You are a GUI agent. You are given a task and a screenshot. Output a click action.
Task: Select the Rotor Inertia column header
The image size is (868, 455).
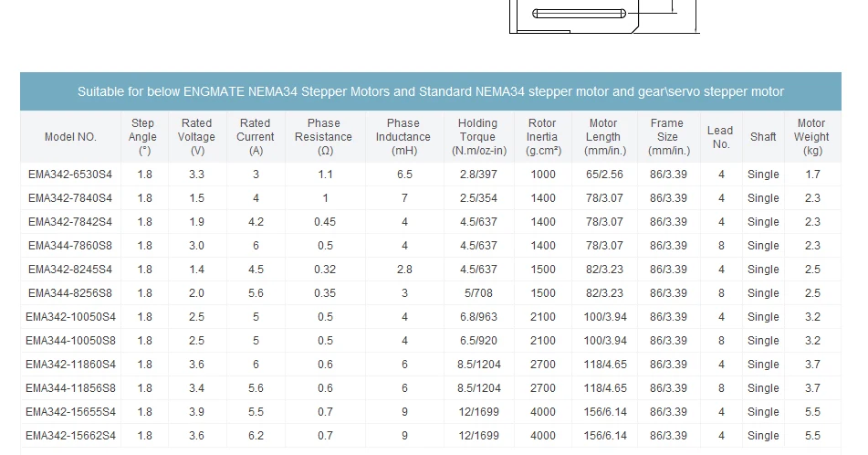[542, 137]
